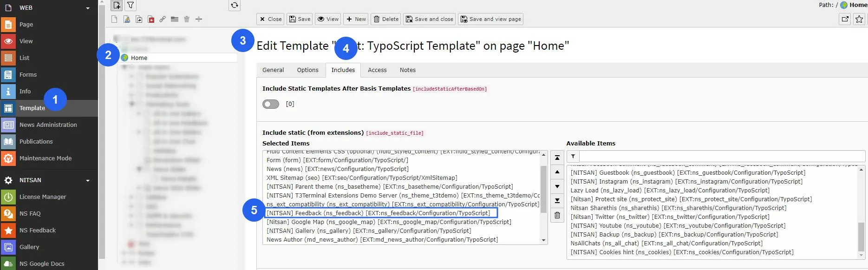Click the page tree filter funnel icon
This screenshot has width=868, height=270.
click(131, 5)
